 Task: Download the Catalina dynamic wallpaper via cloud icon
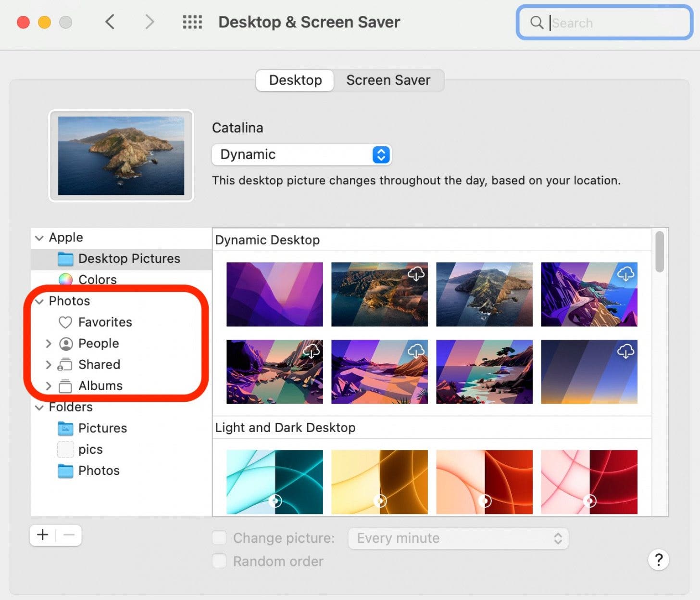(x=416, y=274)
